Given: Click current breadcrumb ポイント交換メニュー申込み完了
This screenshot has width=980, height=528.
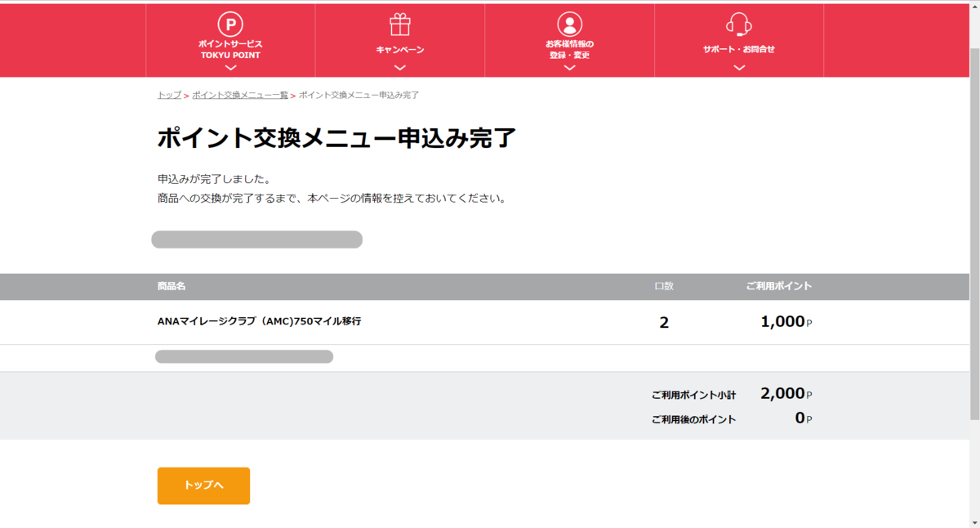Looking at the screenshot, I should tap(359, 95).
